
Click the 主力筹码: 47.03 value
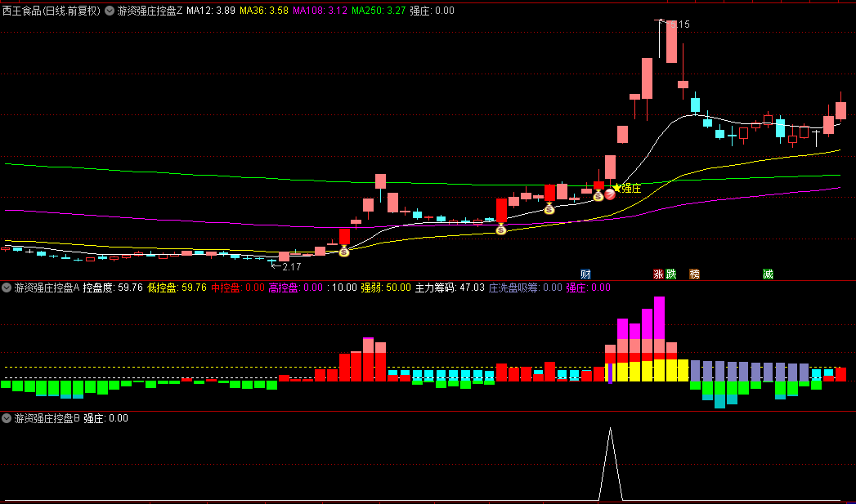pos(450,288)
